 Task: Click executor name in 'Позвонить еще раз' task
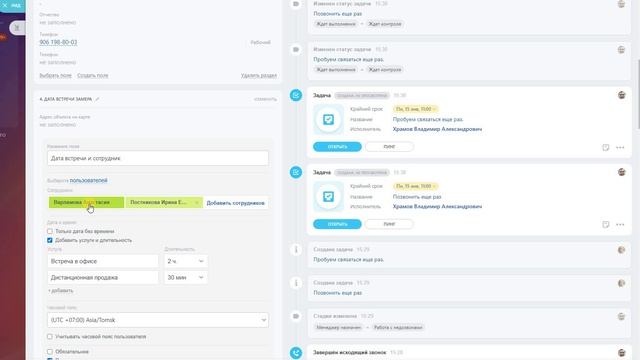pyautogui.click(x=437, y=207)
